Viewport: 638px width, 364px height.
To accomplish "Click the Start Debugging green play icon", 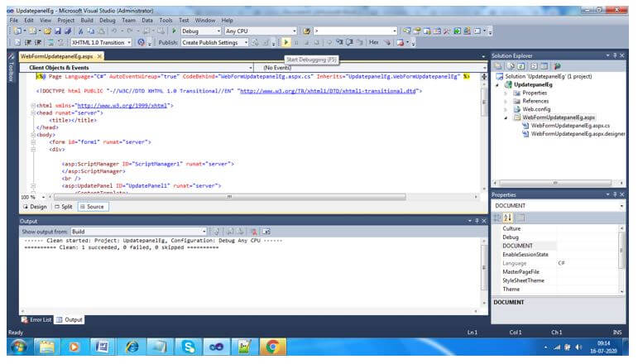I will click(x=286, y=42).
